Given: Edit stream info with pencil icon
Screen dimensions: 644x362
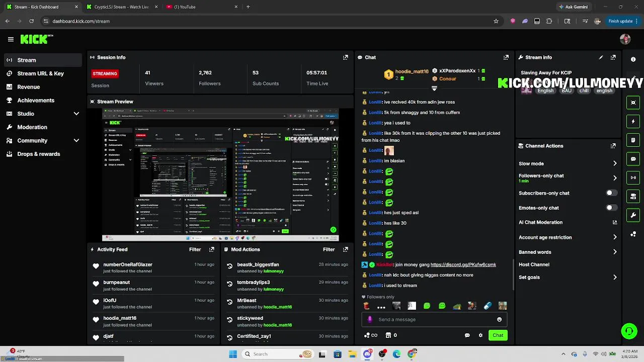Looking at the screenshot, I should tap(601, 57).
